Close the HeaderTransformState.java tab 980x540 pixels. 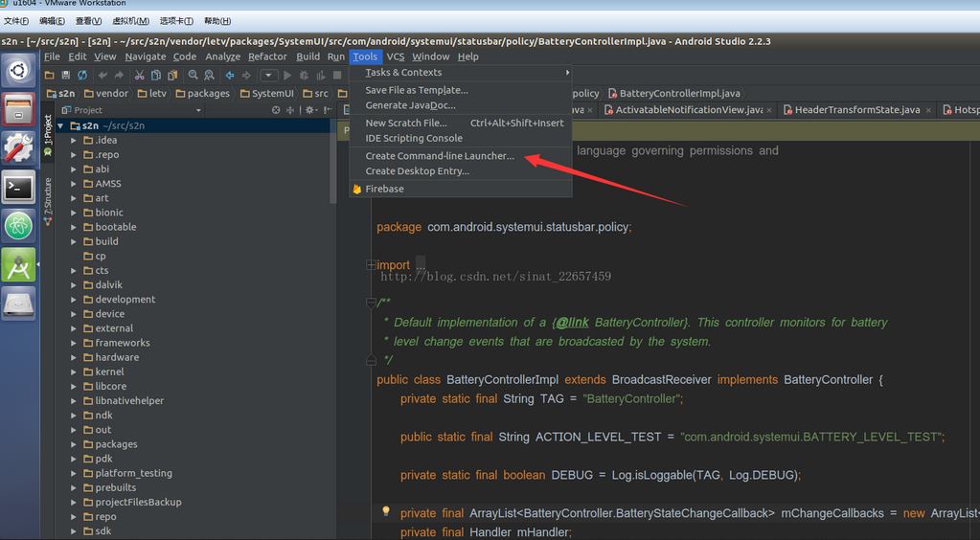coord(928,111)
